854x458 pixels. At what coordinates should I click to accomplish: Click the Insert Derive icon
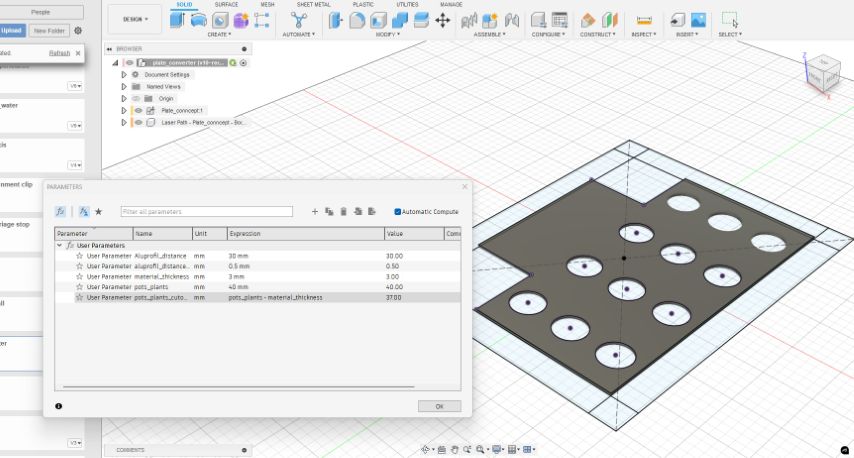[x=677, y=21]
